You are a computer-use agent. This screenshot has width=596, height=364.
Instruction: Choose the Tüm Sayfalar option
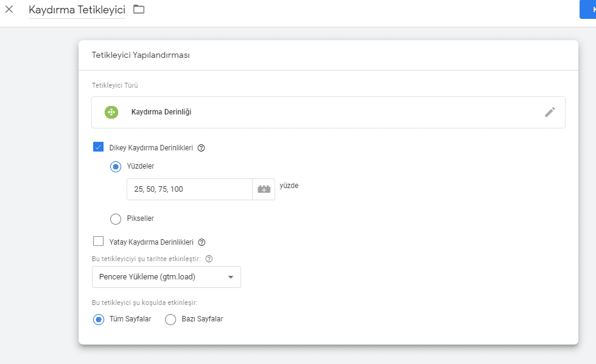tap(99, 319)
